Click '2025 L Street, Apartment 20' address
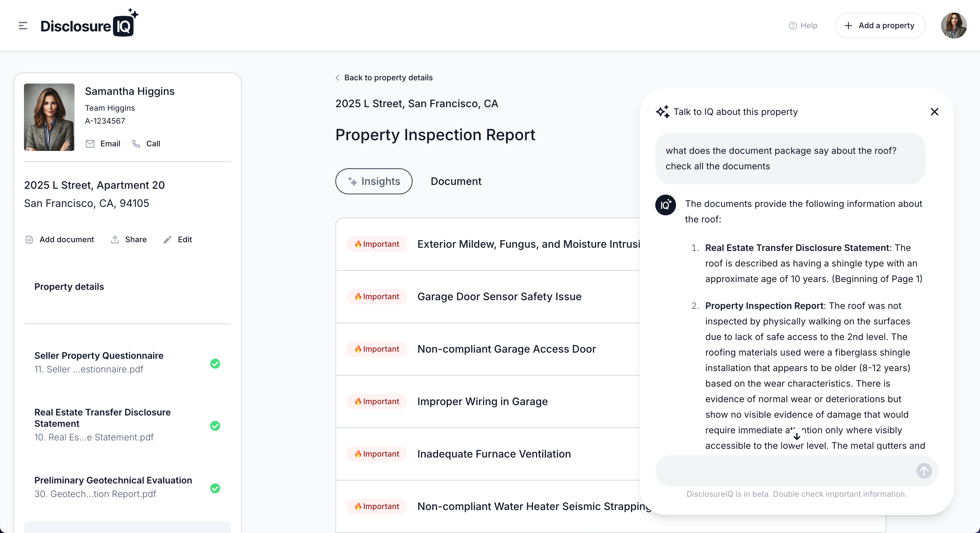The width and height of the screenshot is (980, 533). click(94, 185)
